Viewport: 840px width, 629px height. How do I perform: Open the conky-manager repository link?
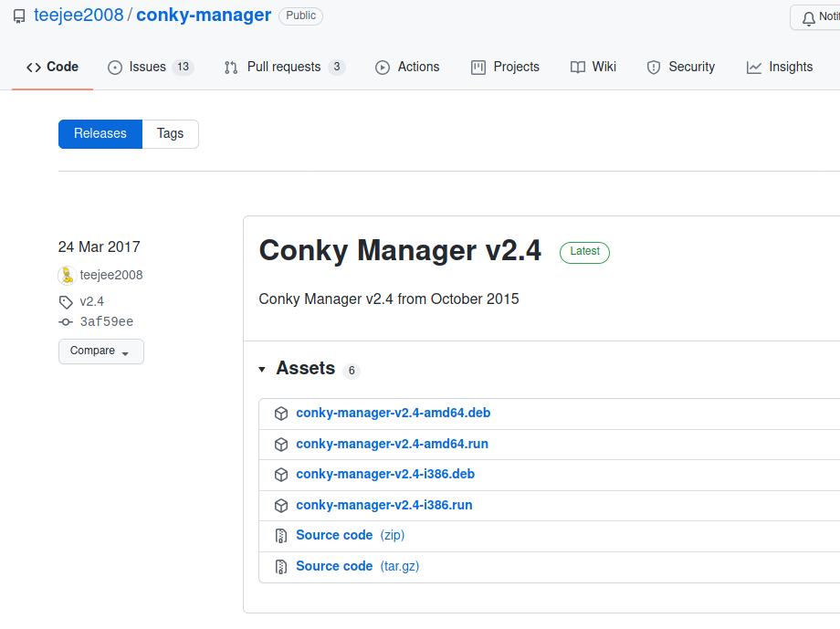coord(204,15)
